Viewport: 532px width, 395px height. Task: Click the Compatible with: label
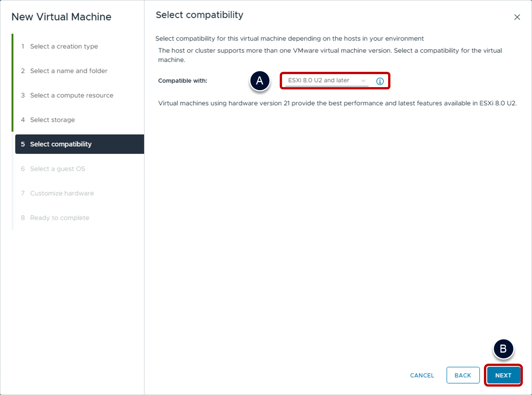tap(182, 81)
